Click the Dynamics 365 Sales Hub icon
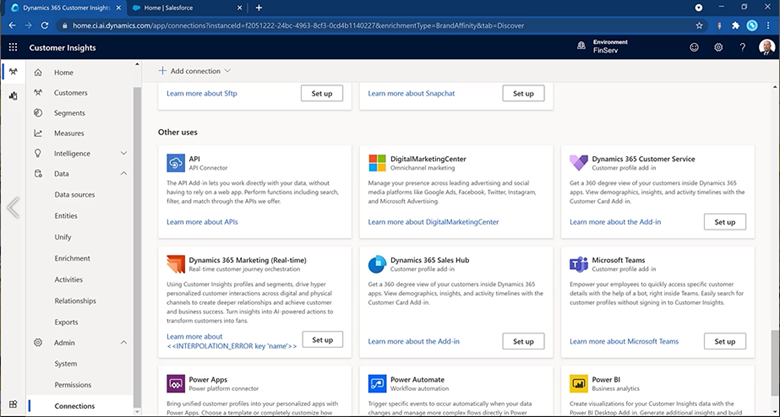 [377, 264]
